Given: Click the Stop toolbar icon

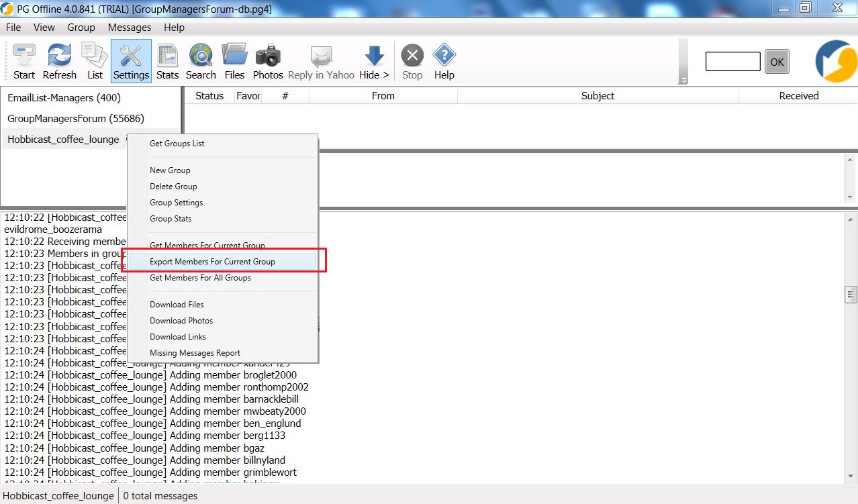Looking at the screenshot, I should pyautogui.click(x=412, y=61).
